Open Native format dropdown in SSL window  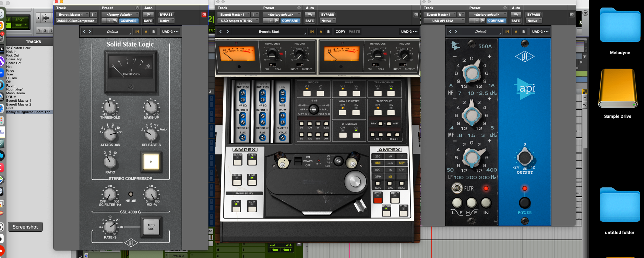click(166, 21)
